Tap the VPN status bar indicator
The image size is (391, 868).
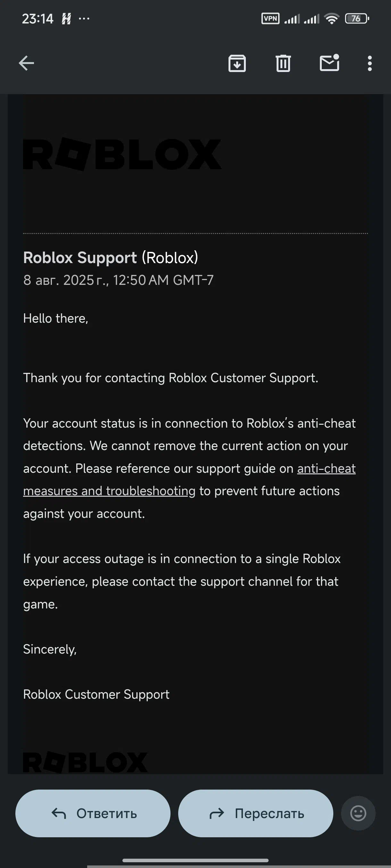(270, 19)
